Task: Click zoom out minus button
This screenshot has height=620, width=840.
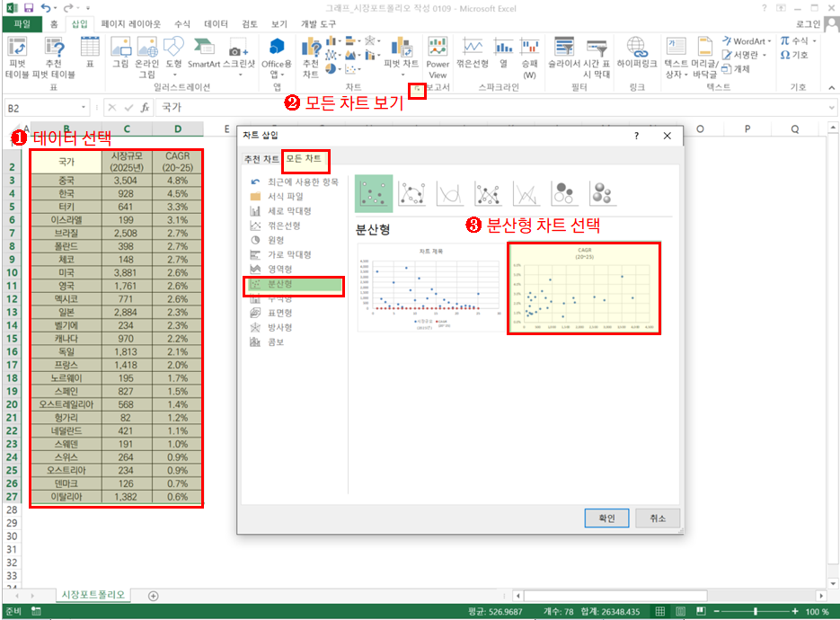Action: click(x=716, y=611)
